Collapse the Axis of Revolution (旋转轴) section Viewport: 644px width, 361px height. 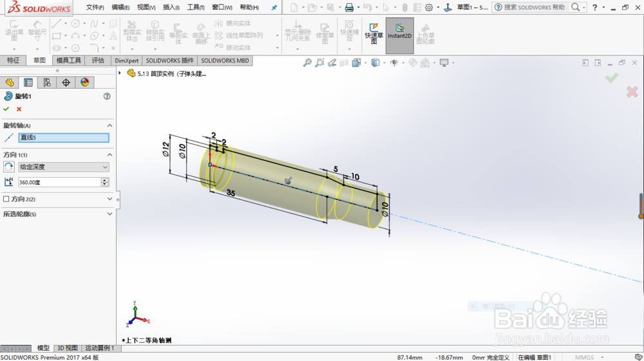(109, 125)
